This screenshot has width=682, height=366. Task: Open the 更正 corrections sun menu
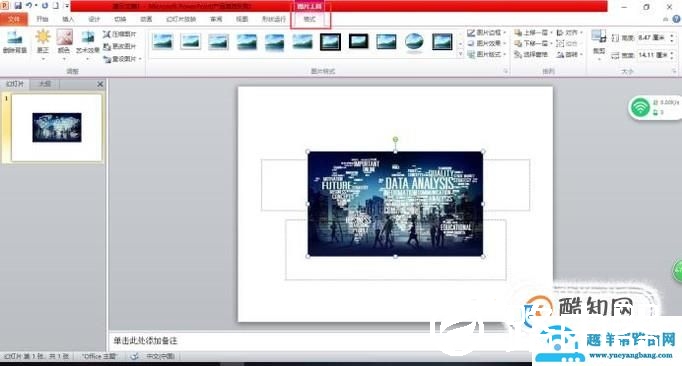43,44
